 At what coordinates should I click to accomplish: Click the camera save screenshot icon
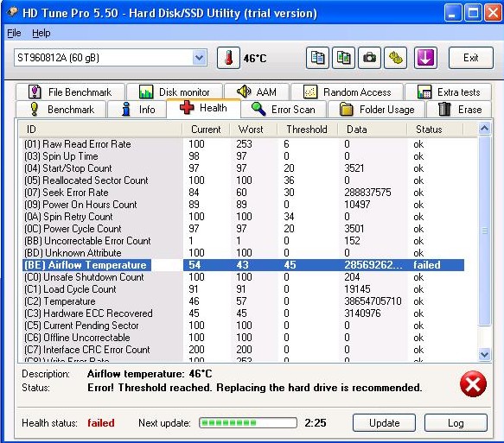[x=369, y=58]
